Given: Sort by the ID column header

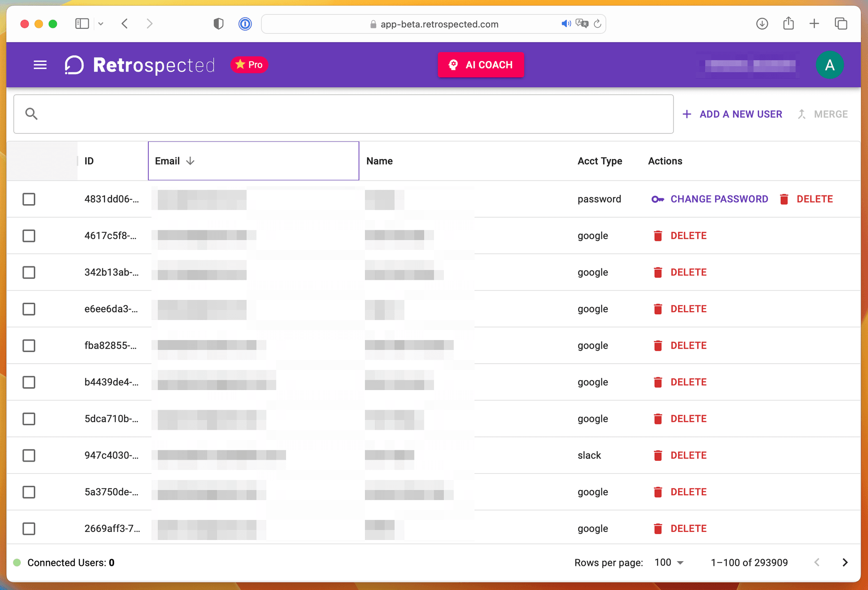Looking at the screenshot, I should [x=89, y=161].
